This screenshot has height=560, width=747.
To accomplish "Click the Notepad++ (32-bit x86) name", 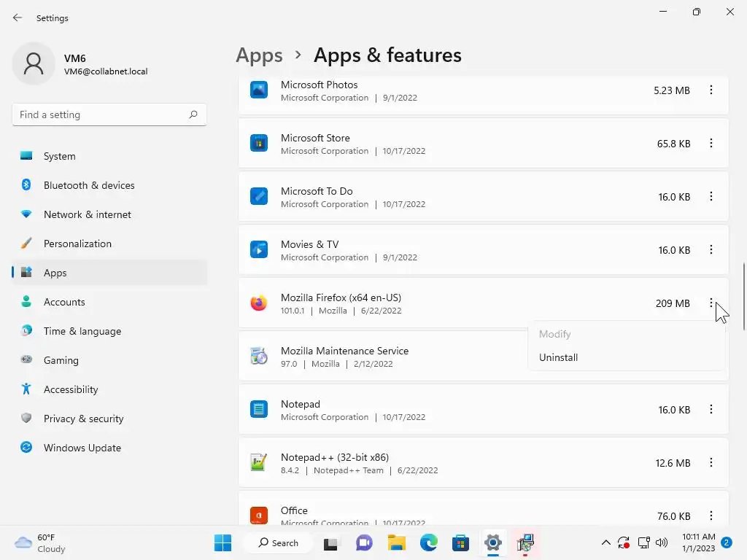I will point(335,457).
